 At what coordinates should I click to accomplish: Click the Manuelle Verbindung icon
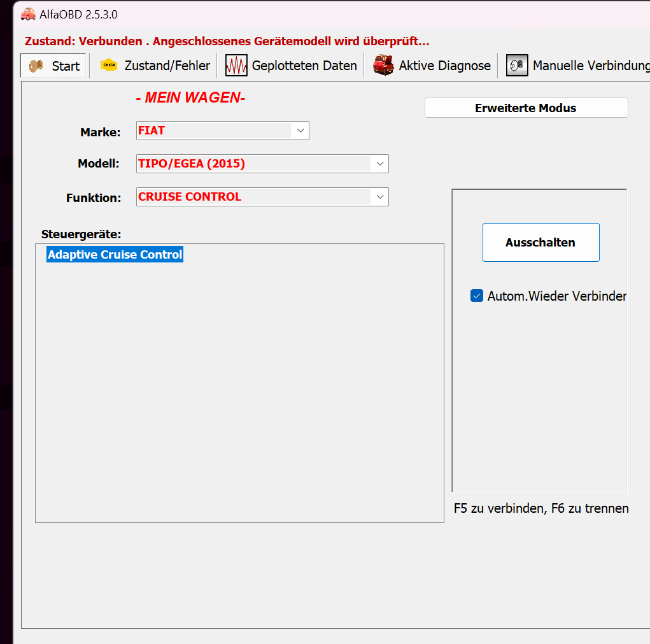coord(517,66)
